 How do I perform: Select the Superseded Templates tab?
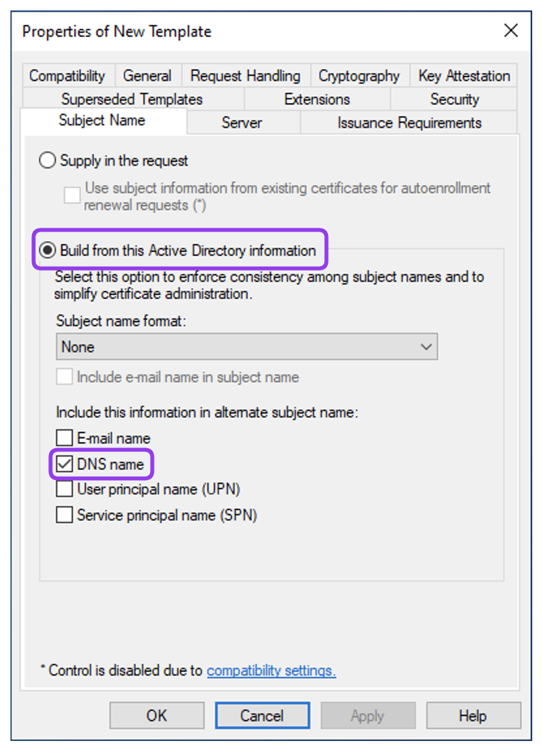pyautogui.click(x=132, y=99)
